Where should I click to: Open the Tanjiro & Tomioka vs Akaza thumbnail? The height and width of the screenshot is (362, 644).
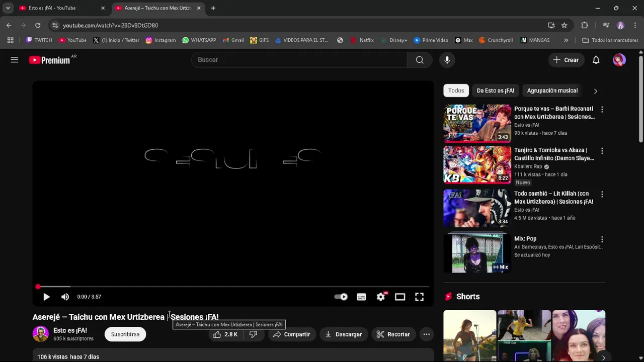[477, 165]
